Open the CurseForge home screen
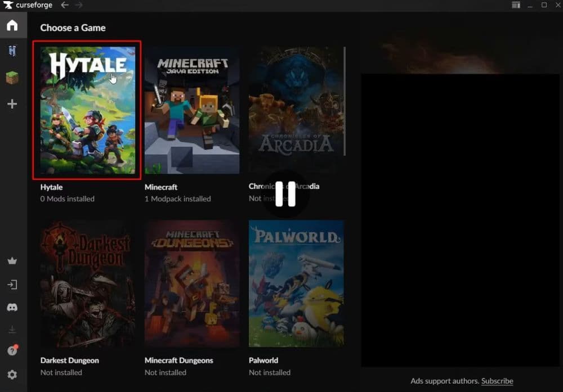This screenshot has height=392, width=563. 12,25
